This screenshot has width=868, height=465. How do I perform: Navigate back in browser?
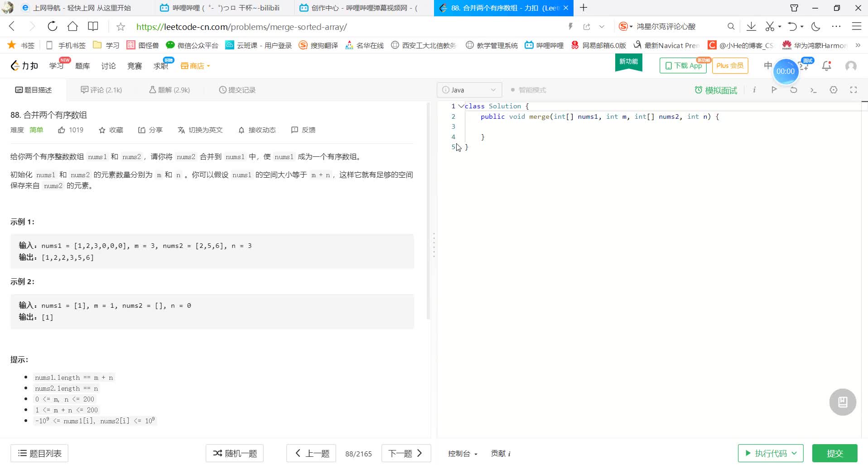click(12, 26)
